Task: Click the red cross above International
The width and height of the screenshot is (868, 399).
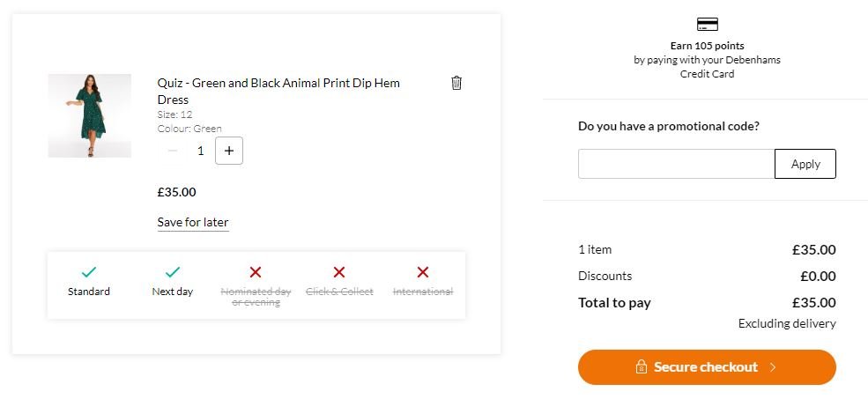Action: [423, 271]
